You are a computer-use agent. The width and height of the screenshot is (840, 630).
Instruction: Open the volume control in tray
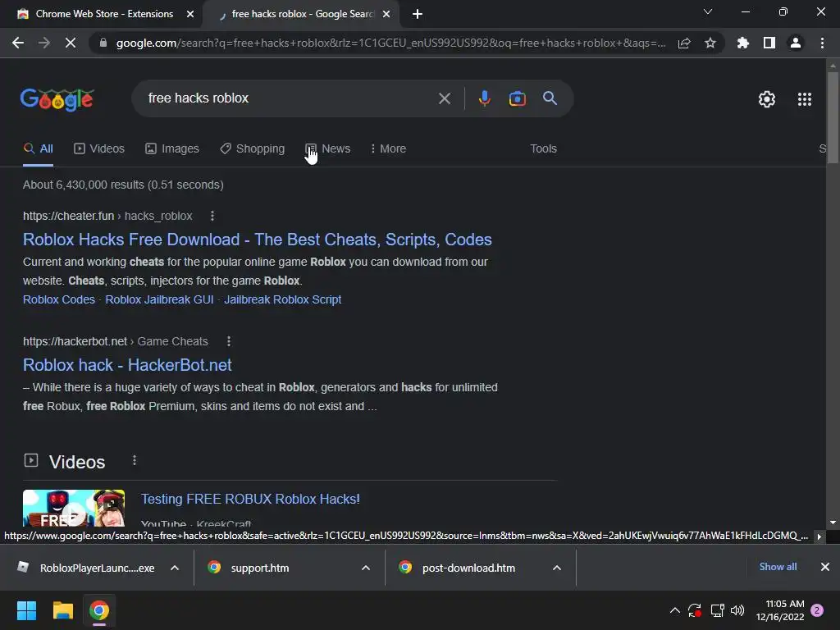[737, 610]
